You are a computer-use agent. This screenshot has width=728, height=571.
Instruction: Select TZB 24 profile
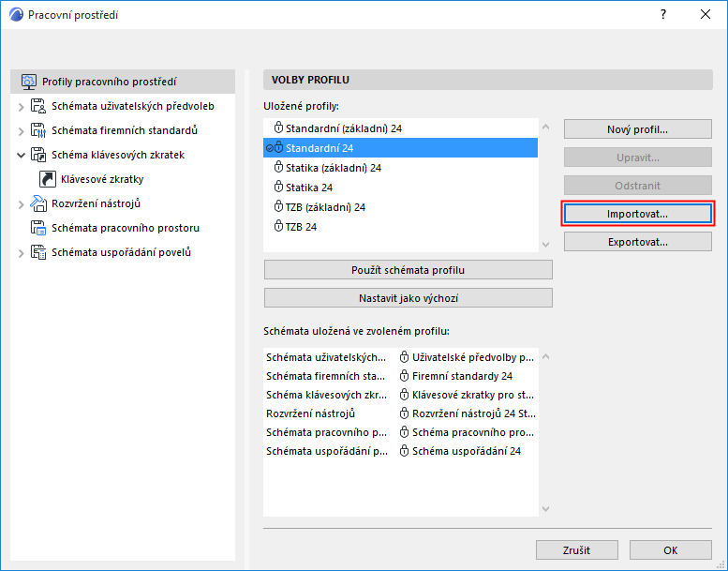coord(400,226)
